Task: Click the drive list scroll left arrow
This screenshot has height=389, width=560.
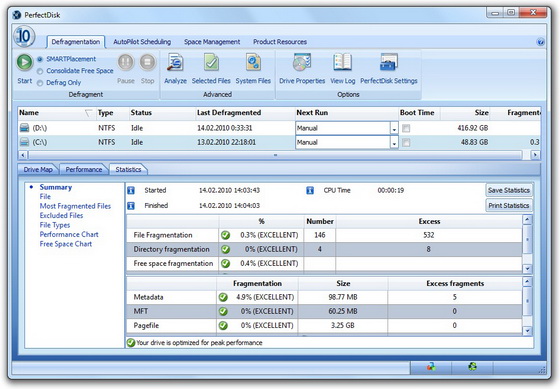Action: [x=23, y=155]
